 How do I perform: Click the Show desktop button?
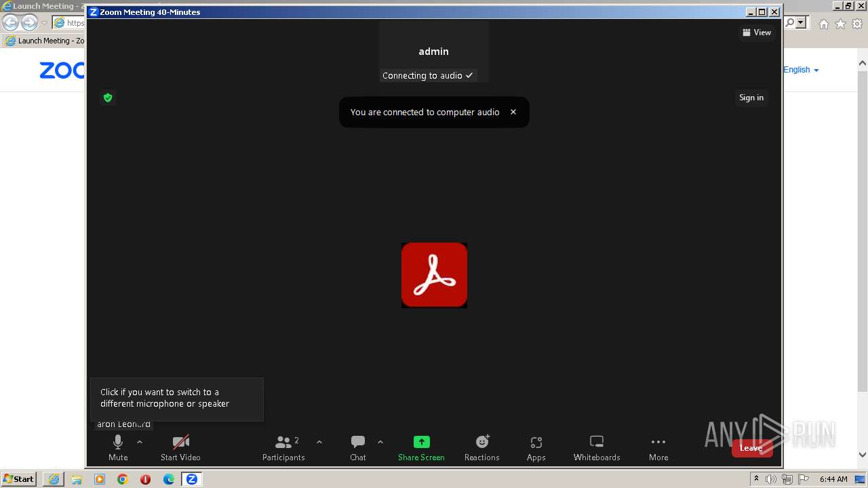[859, 479]
